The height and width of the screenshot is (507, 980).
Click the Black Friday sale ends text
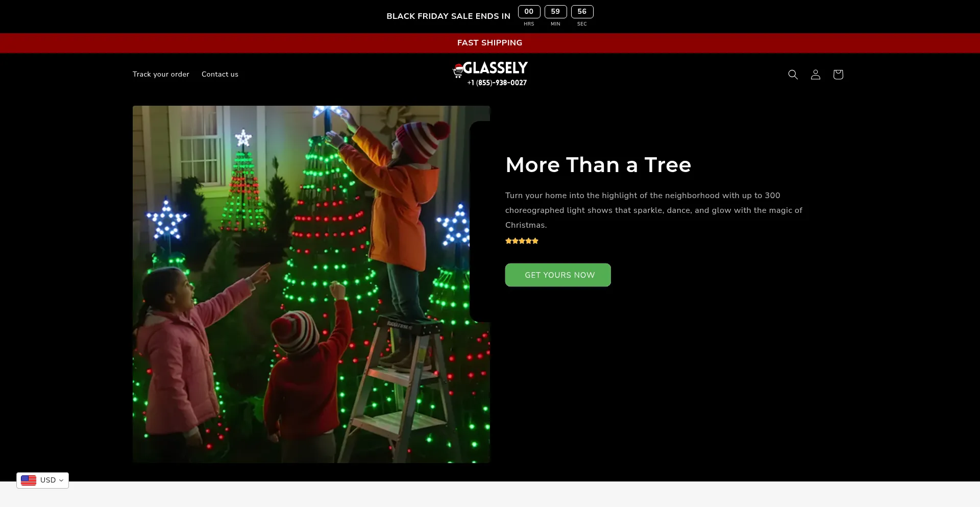click(448, 16)
